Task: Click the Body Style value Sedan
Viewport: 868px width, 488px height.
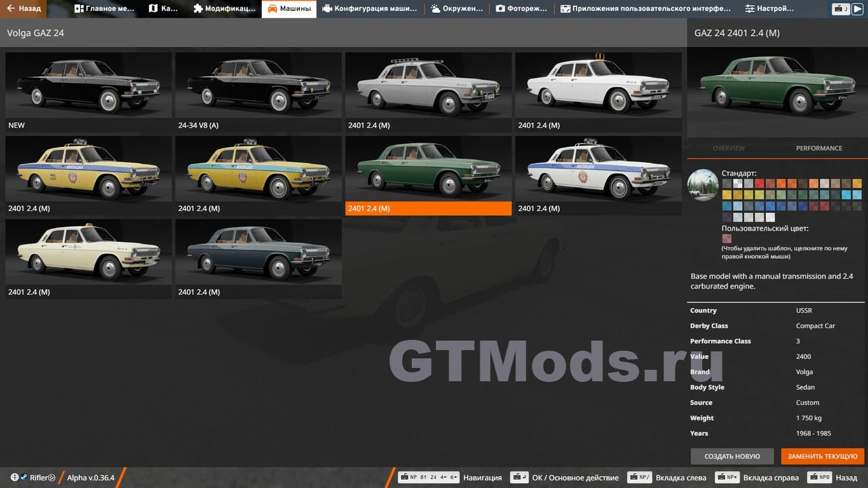Action: point(805,387)
